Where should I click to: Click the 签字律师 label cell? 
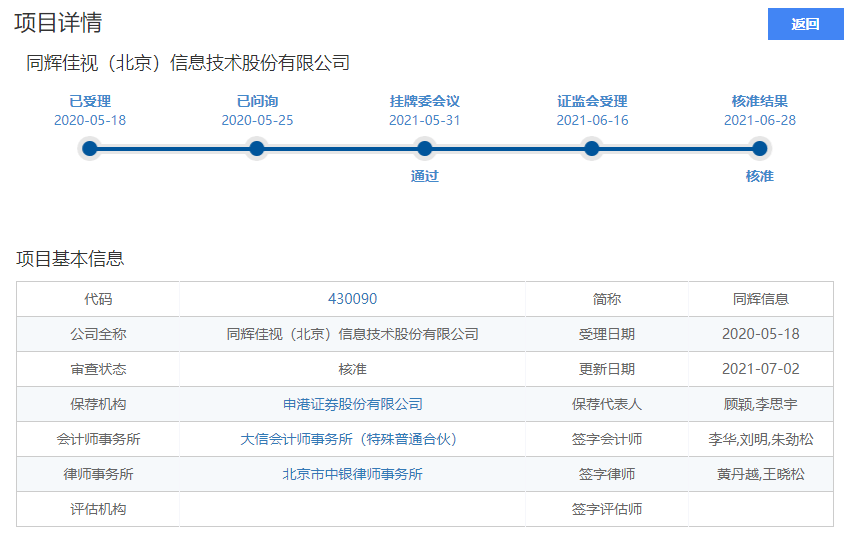click(607, 474)
